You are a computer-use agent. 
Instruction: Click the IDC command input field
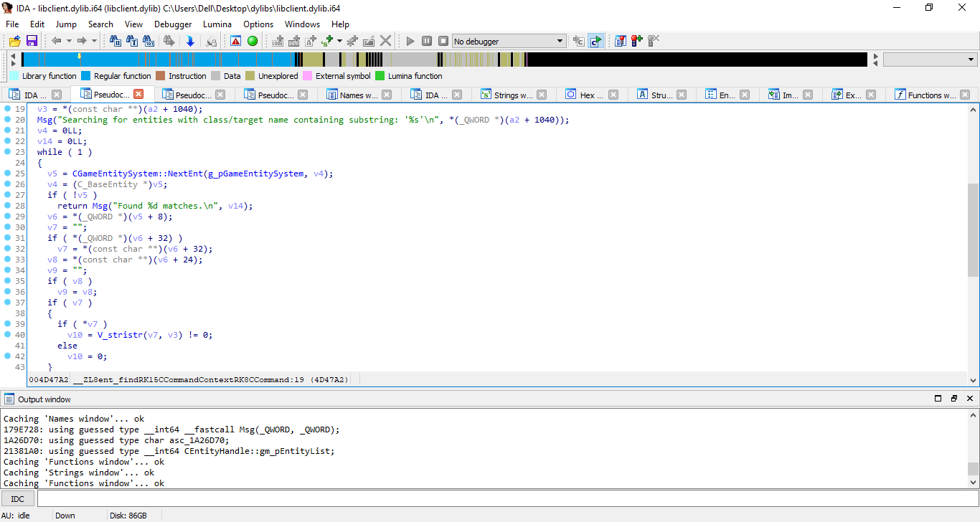point(507,498)
